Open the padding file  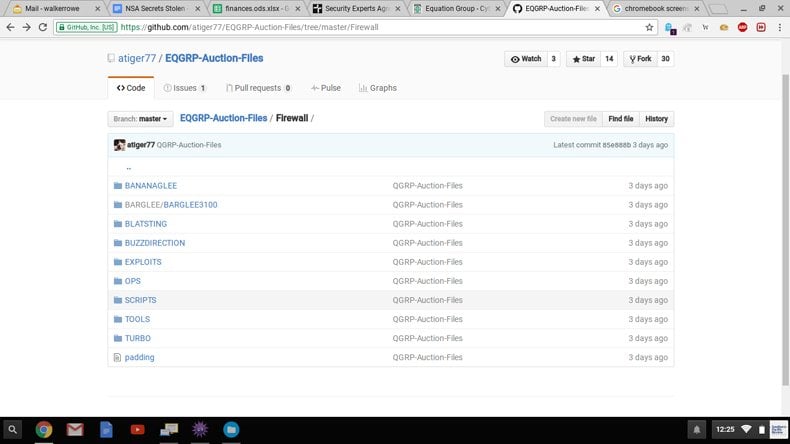coord(140,357)
